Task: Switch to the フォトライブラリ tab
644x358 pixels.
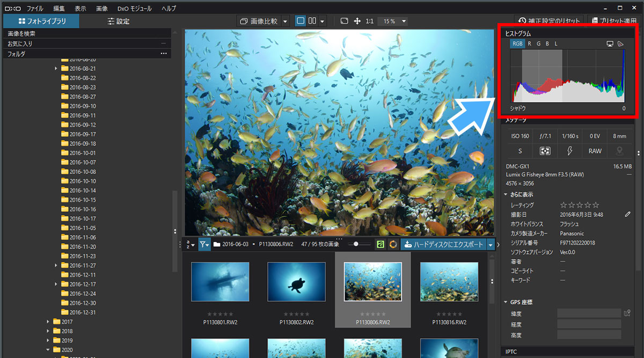Action: pos(41,21)
